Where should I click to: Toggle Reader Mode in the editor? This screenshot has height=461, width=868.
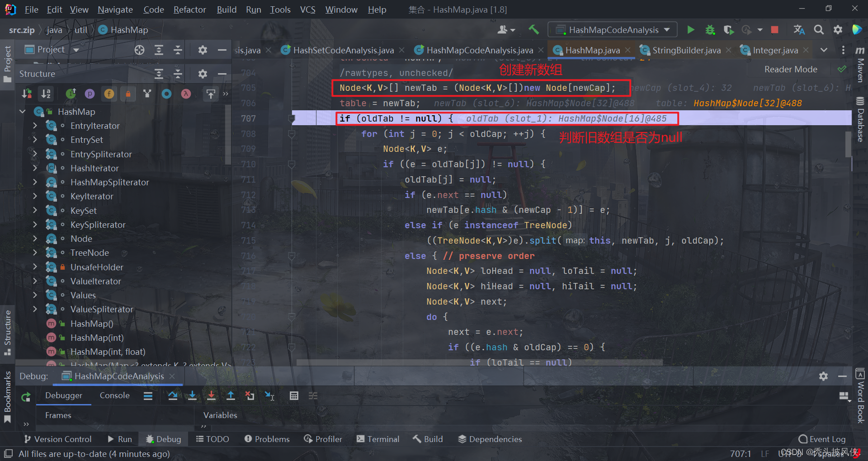tap(791, 69)
